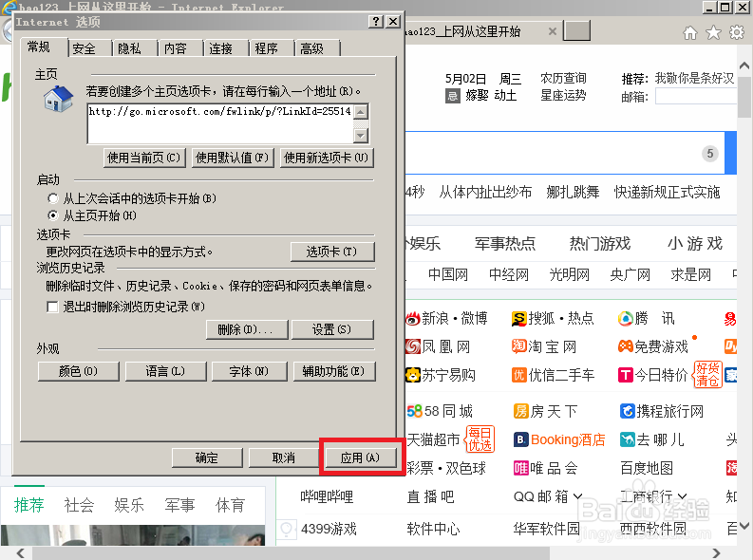Open the 颜色(O) button
The height and width of the screenshot is (560, 753).
pyautogui.click(x=78, y=371)
